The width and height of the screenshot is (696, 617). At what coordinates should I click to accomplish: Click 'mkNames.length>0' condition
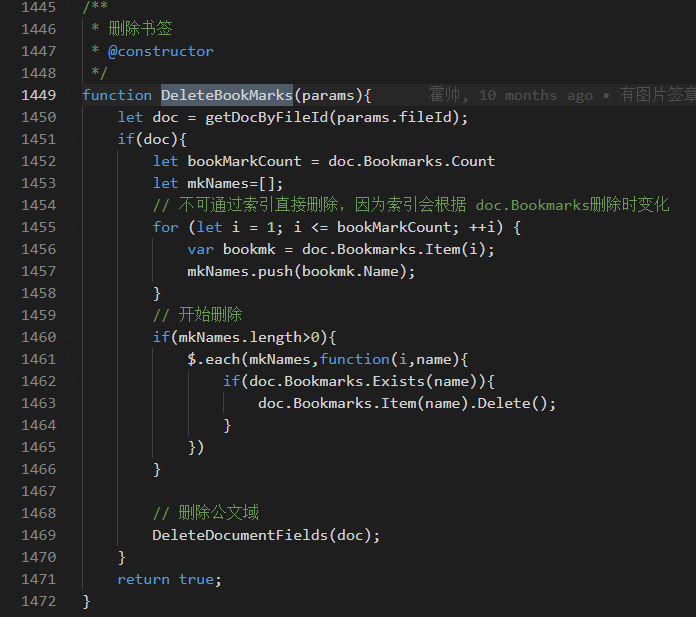[x=249, y=337]
